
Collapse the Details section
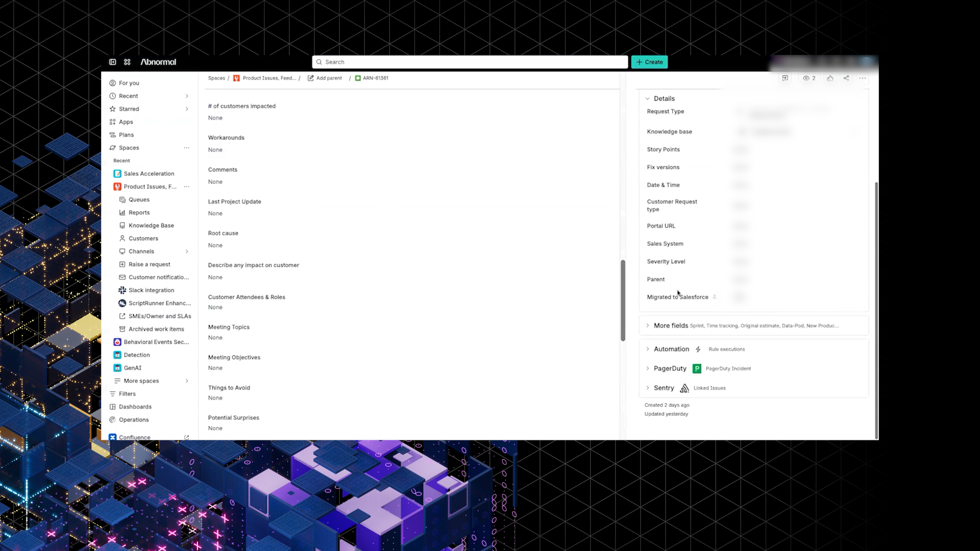pos(648,98)
